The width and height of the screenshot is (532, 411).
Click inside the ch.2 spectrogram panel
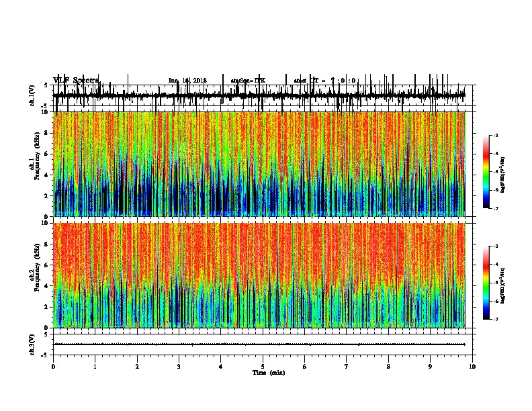point(259,275)
